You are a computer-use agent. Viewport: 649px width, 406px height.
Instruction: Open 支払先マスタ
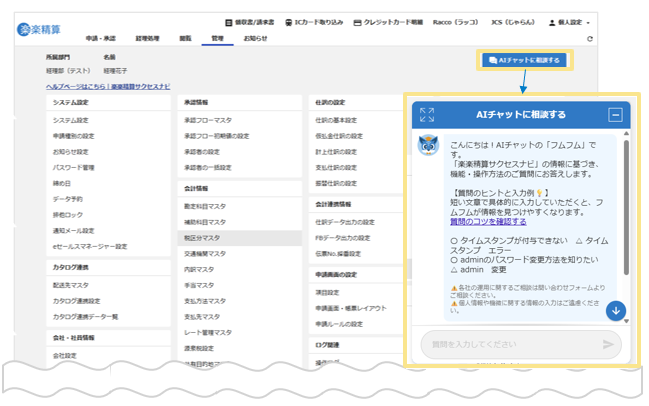click(202, 317)
